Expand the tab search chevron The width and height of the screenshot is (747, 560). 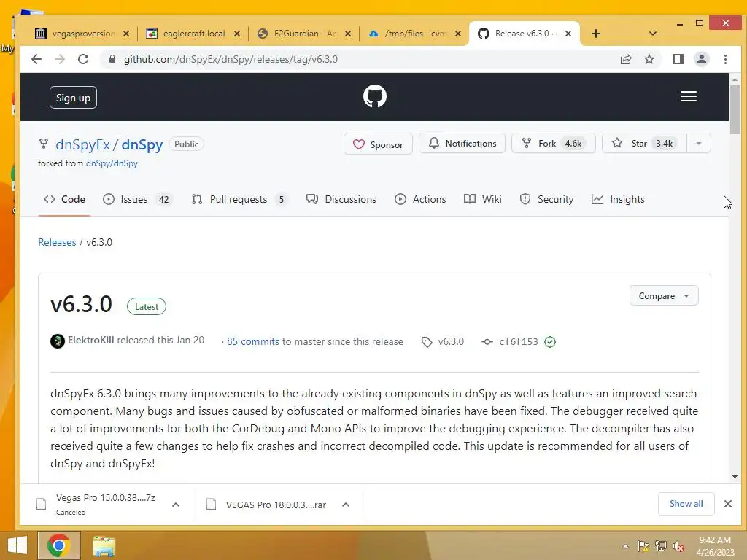[x=653, y=34]
